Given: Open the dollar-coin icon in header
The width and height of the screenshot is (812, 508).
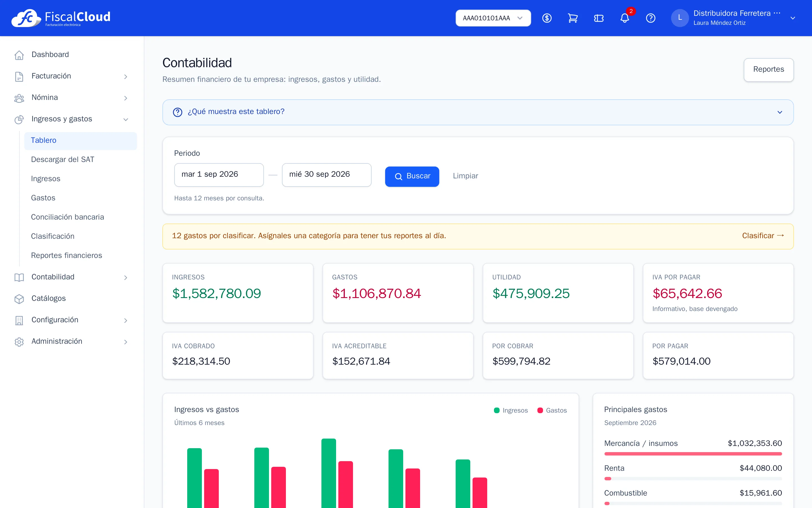Looking at the screenshot, I should click(x=547, y=18).
